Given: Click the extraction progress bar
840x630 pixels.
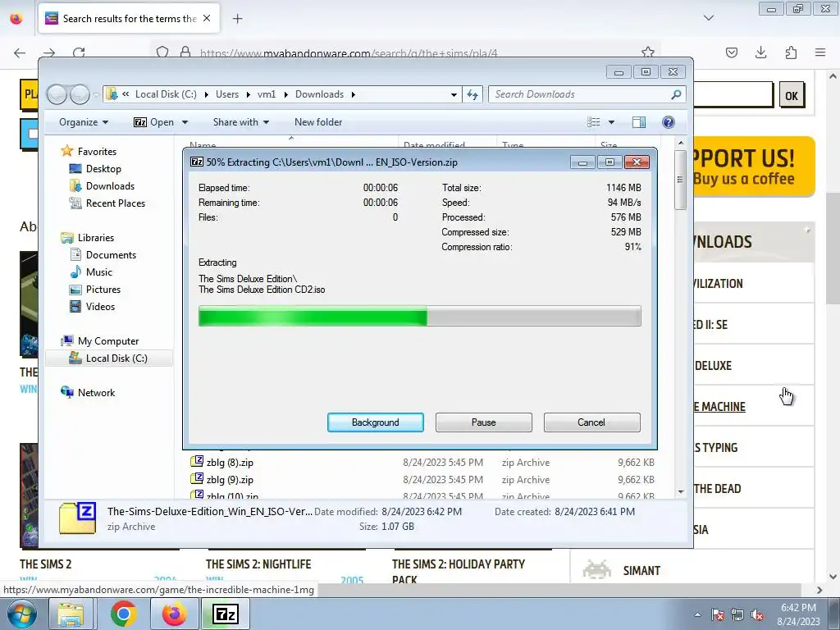Looking at the screenshot, I should (x=419, y=316).
